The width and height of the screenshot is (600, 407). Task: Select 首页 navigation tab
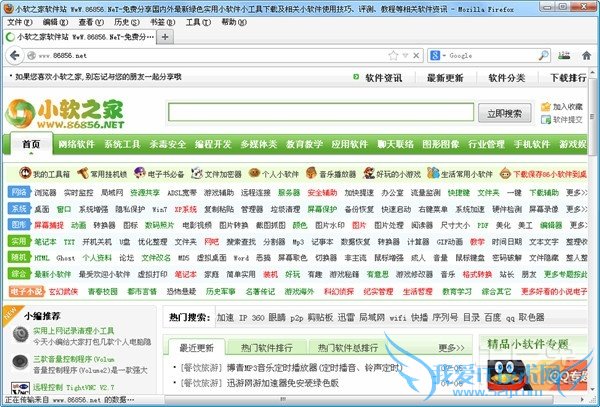(x=31, y=144)
